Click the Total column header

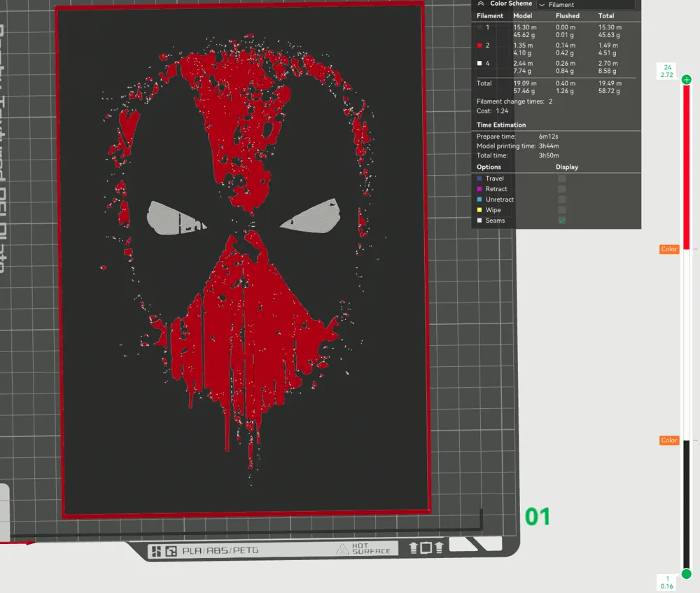click(x=605, y=15)
